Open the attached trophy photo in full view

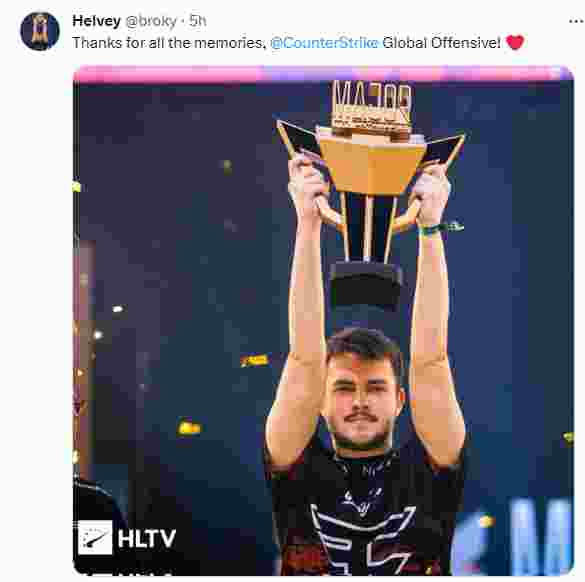click(x=323, y=321)
